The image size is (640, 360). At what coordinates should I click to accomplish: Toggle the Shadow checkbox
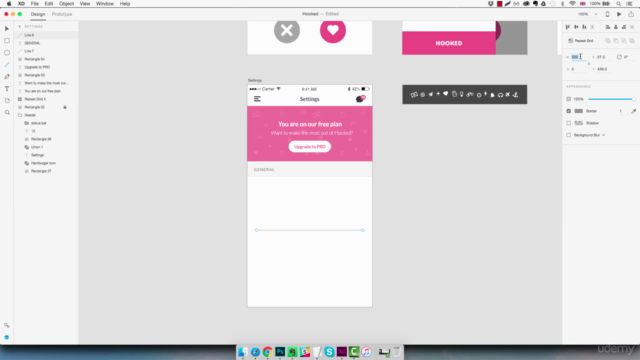point(569,123)
